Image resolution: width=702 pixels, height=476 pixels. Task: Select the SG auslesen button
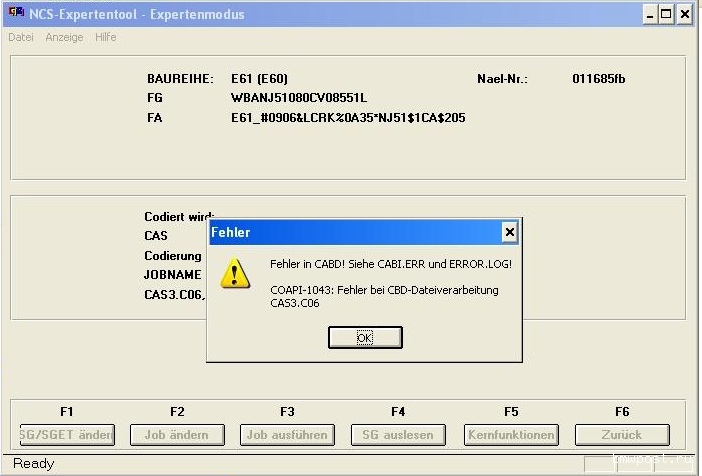(397, 435)
